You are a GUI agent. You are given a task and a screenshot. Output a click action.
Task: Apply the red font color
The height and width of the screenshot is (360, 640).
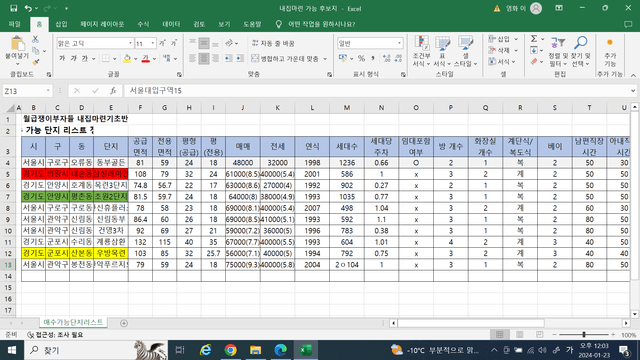click(146, 59)
